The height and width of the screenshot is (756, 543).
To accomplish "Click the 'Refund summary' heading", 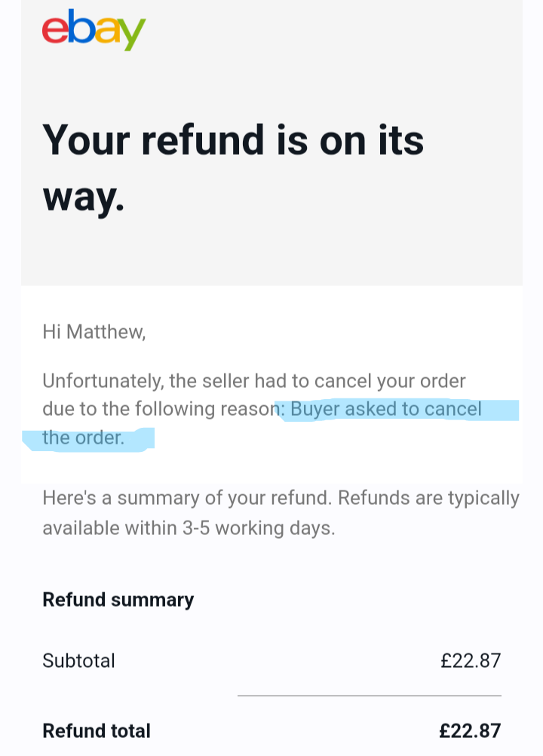I will 118,600.
